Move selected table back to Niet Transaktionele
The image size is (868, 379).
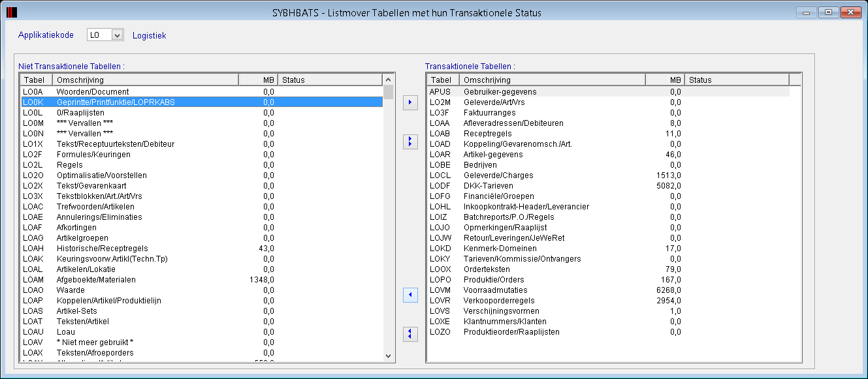point(410,296)
